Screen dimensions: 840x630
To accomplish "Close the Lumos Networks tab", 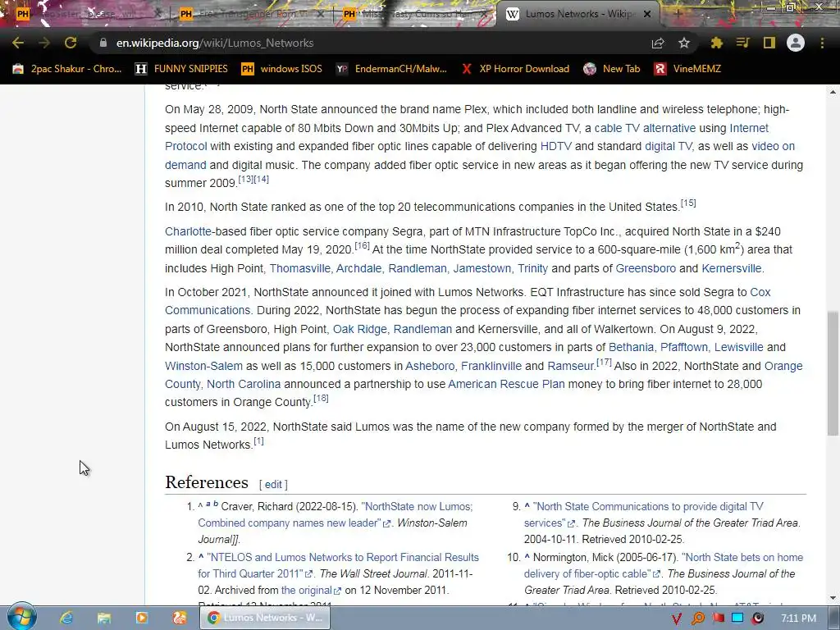I will 647,14.
